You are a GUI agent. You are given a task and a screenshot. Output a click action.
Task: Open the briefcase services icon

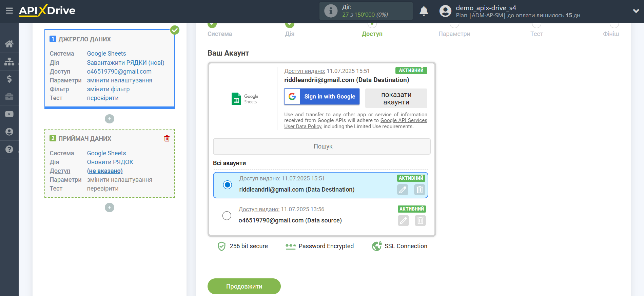point(9,97)
